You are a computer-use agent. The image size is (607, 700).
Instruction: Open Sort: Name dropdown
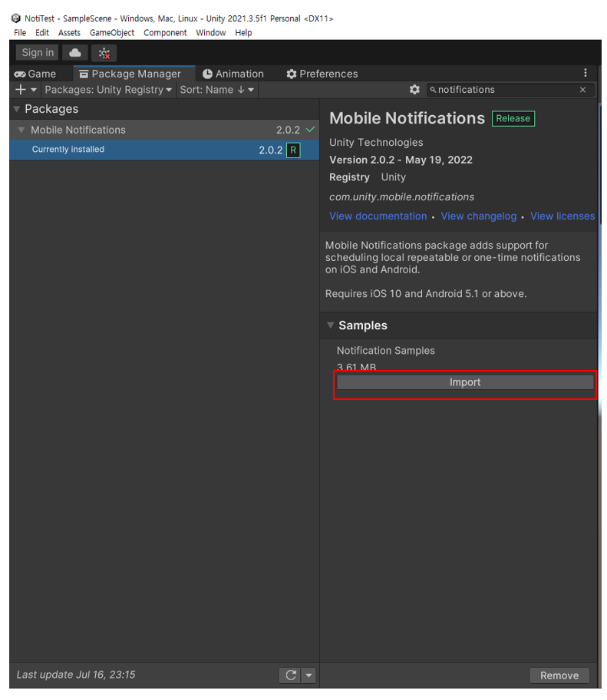coord(217,90)
